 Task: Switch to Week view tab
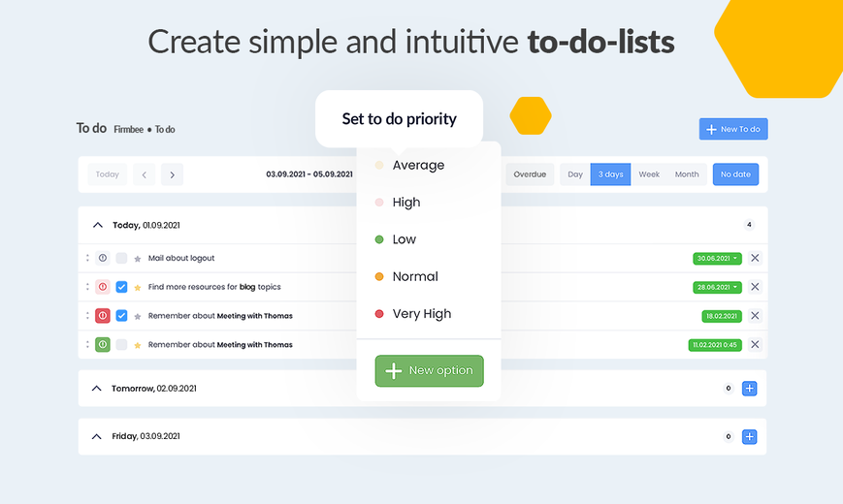coord(649,174)
